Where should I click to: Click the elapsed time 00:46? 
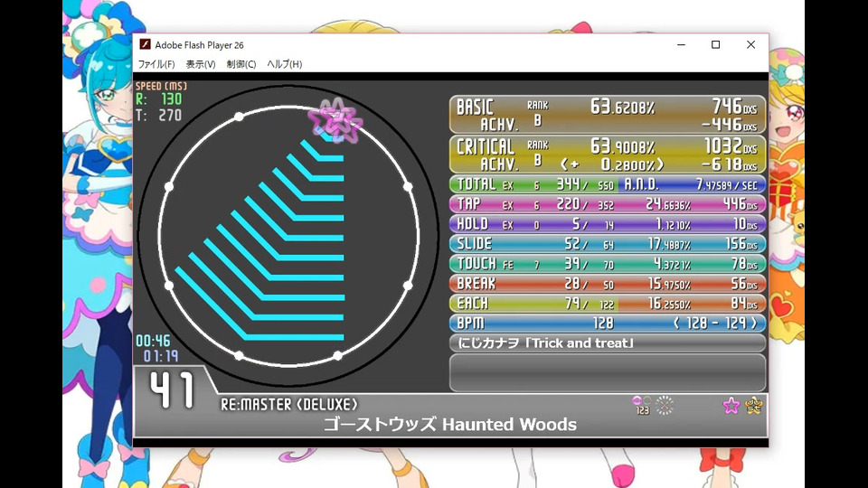click(154, 341)
